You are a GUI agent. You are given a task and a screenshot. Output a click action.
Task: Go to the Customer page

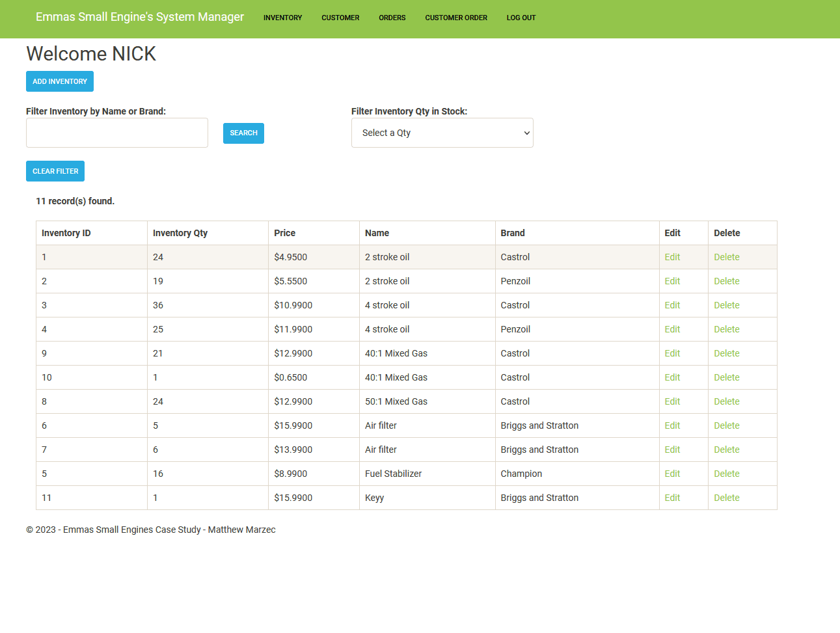[340, 18]
